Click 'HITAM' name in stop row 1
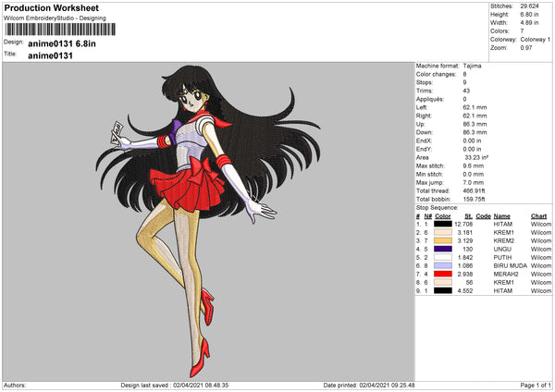The width and height of the screenshot is (555, 392). click(x=503, y=224)
